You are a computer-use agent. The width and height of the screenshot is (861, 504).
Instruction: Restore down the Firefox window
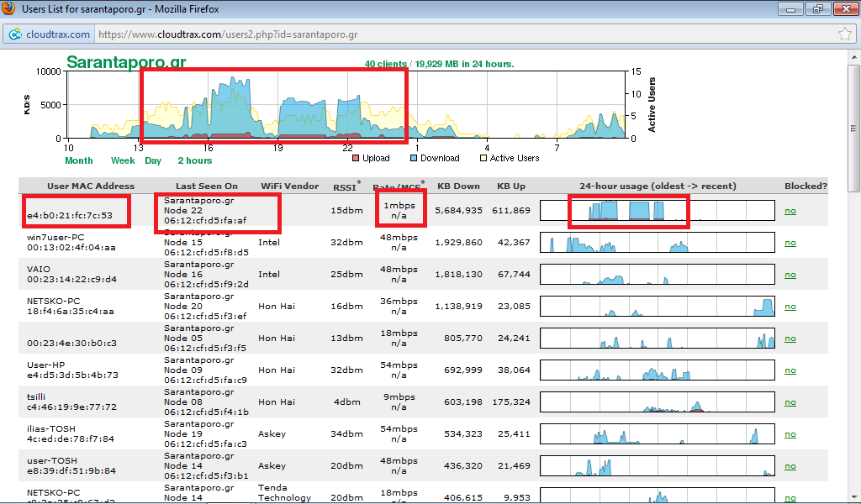pos(818,8)
